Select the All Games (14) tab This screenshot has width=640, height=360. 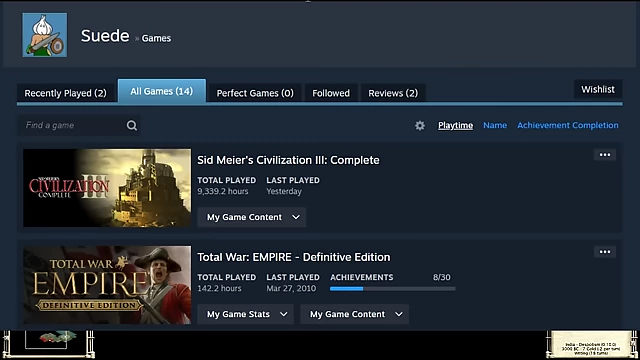pyautogui.click(x=162, y=91)
